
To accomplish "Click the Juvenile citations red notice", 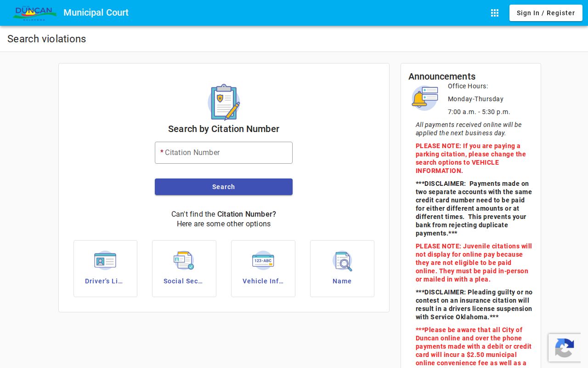I will coord(474,263).
